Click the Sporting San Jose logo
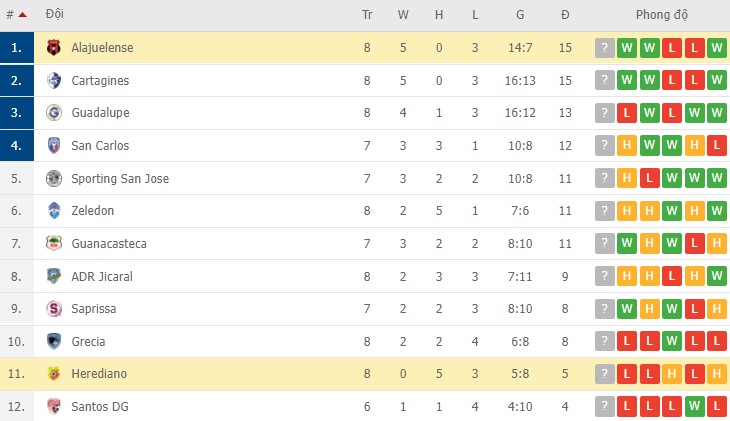 (x=54, y=178)
